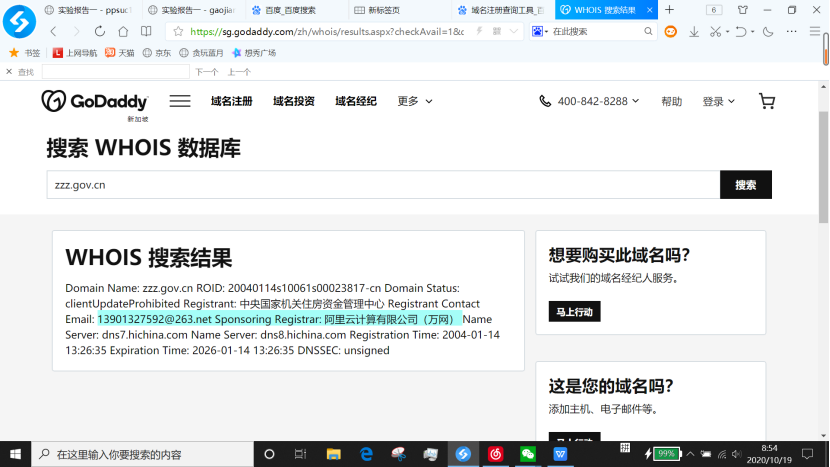The width and height of the screenshot is (830, 467).
Task: Click the search magnifier in browser search box
Action: (x=648, y=31)
